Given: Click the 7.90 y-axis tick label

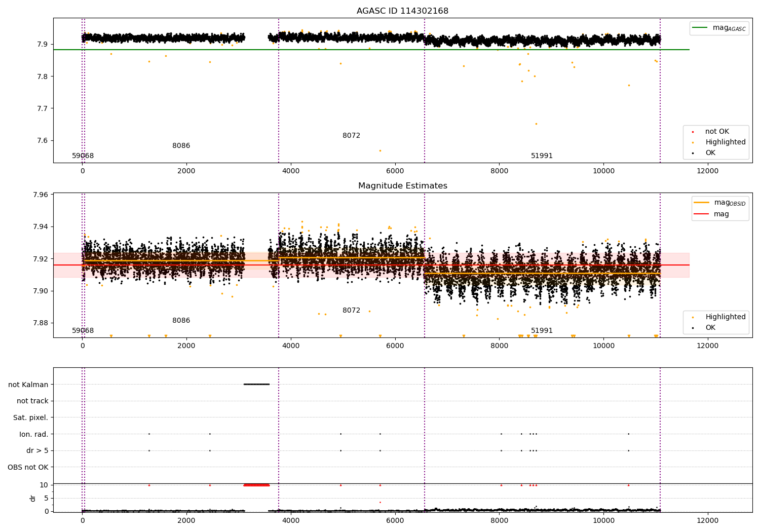Looking at the screenshot, I should tap(41, 291).
